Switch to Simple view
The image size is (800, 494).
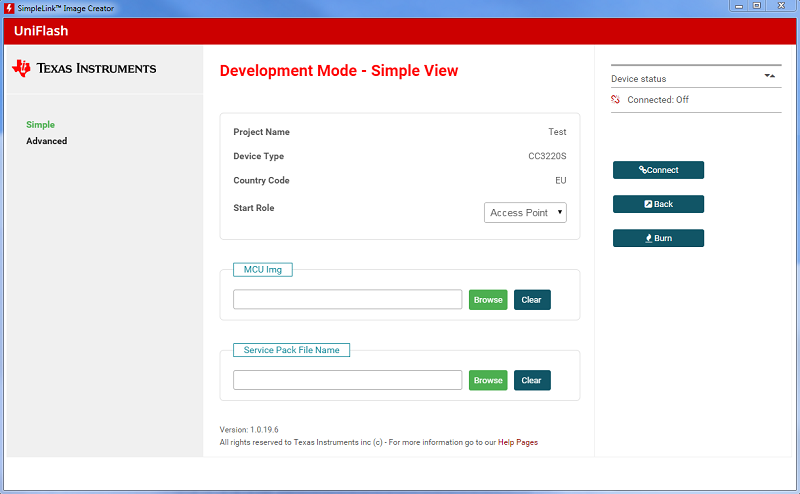pos(41,125)
